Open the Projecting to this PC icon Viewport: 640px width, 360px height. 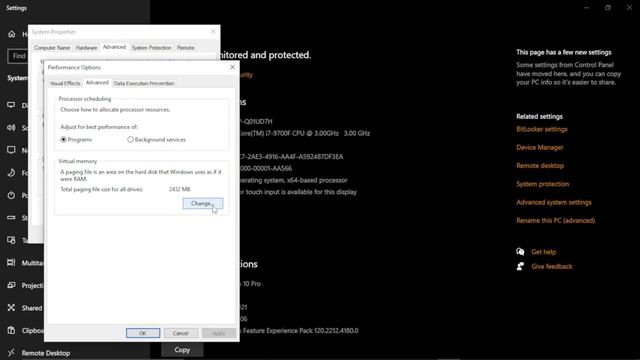11,285
